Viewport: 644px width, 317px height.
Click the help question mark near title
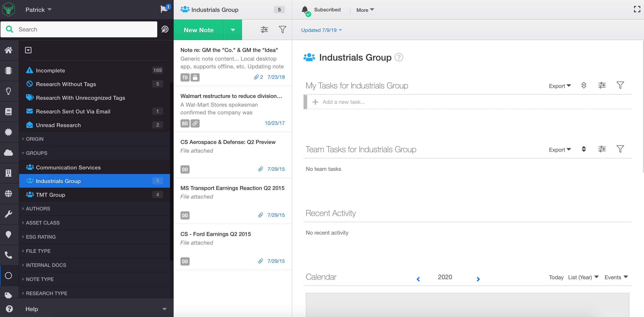click(x=399, y=57)
